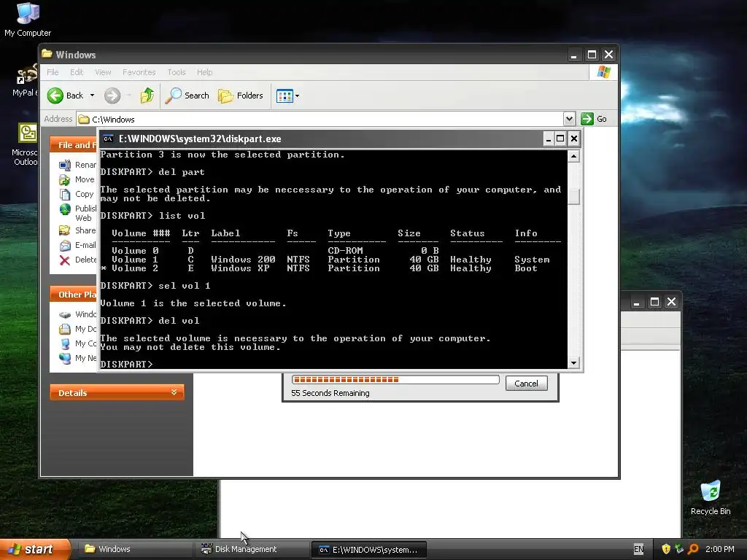Expand address bar dropdown arrow
Screen dimensions: 747x560
tap(569, 119)
